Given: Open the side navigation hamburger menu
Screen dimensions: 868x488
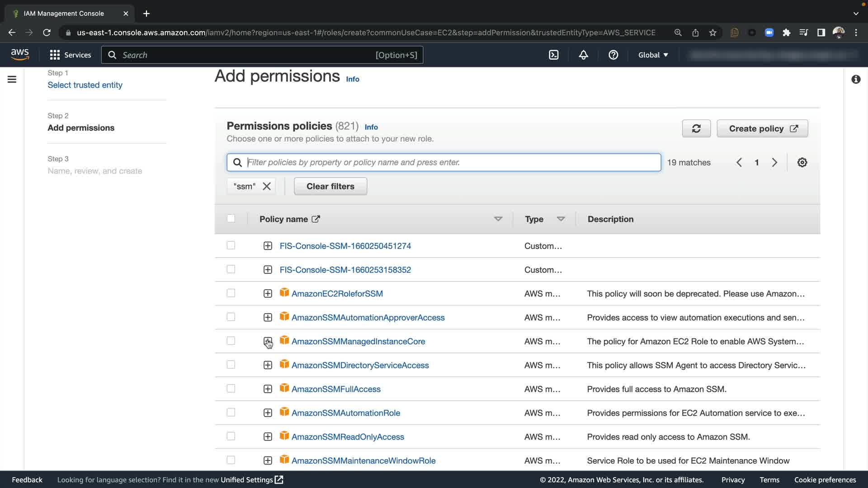Looking at the screenshot, I should 12,80.
